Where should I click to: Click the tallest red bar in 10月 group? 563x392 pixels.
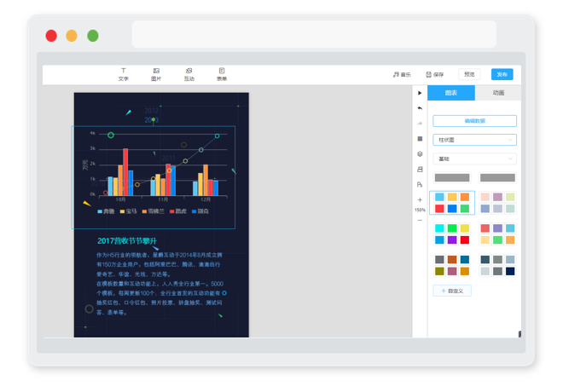click(x=125, y=172)
